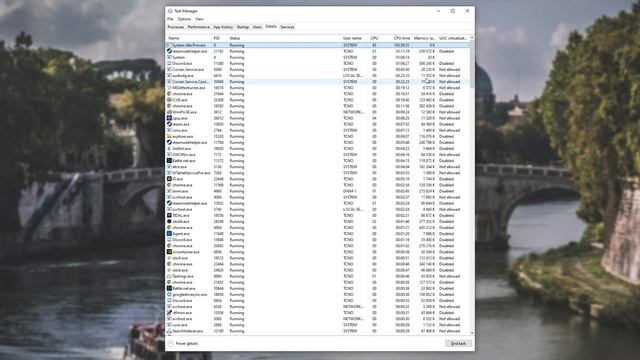This screenshot has width=640, height=360.
Task: Select the iCUE.exe process name
Action: [x=180, y=100]
